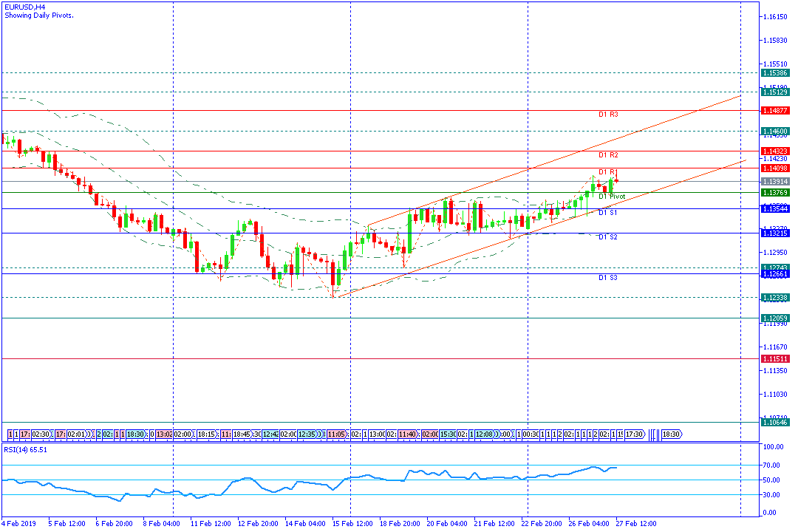
Task: Select the D1 S2 support label
Action: [607, 237]
